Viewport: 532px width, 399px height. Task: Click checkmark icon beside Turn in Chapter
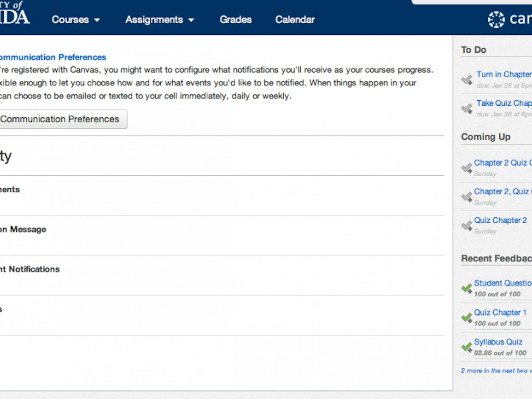coord(467,80)
